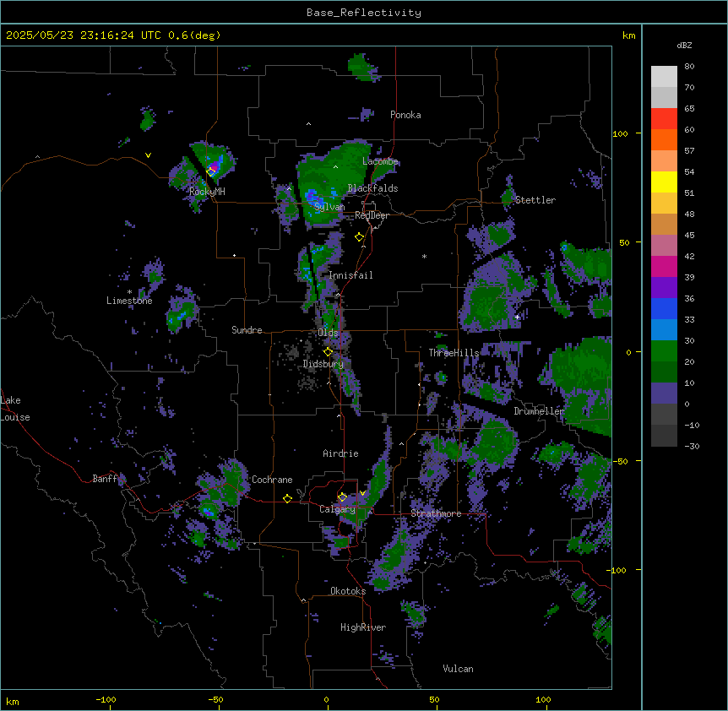Viewport: 728px width, 711px height.
Task: Click the Stettler city label
Action: pos(535,200)
